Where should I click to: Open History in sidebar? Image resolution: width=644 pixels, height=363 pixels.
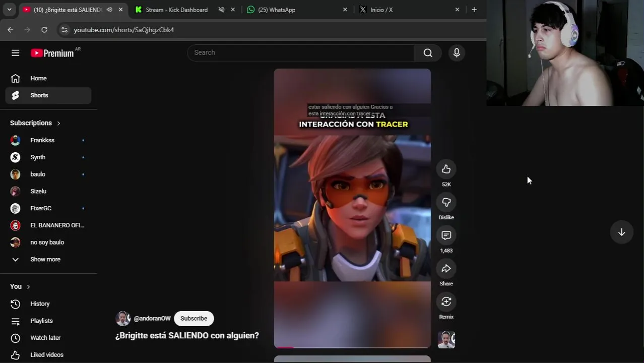(48, 304)
